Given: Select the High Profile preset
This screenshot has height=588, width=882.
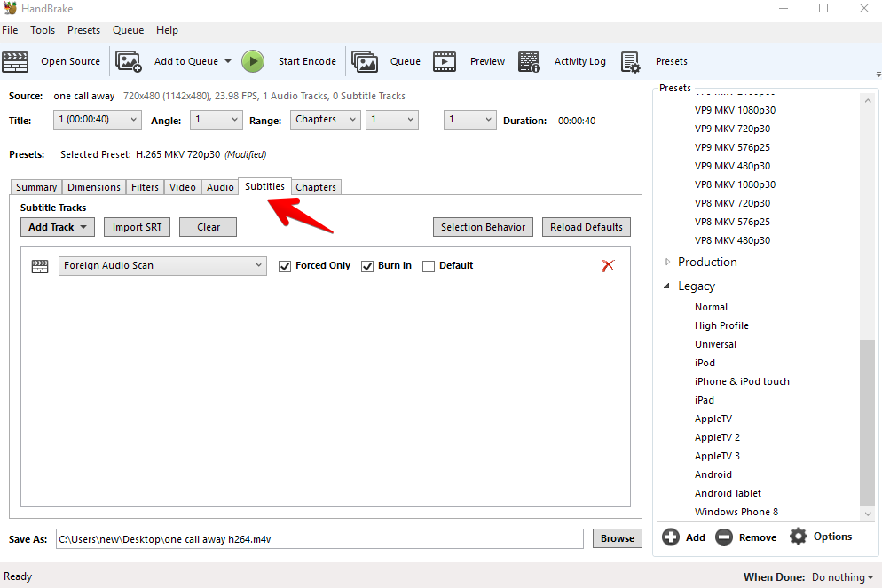Looking at the screenshot, I should [721, 325].
